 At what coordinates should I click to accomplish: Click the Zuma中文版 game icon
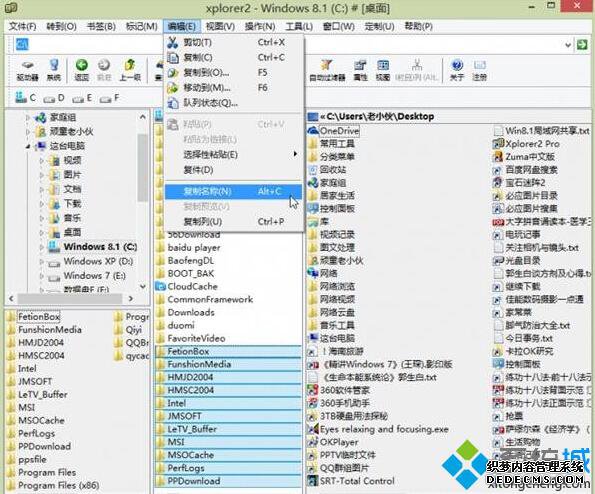point(497,157)
